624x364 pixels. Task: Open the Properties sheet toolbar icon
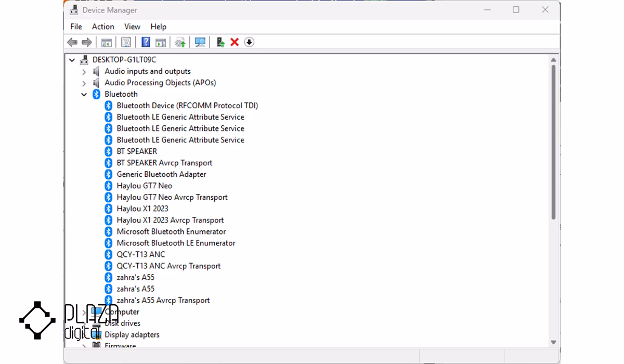(x=126, y=42)
